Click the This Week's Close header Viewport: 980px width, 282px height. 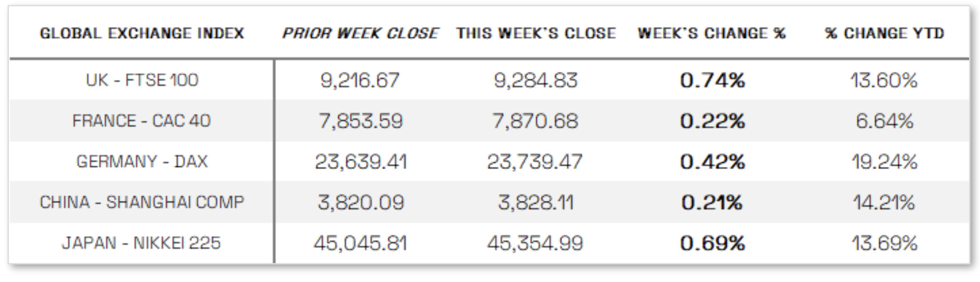pos(536,33)
